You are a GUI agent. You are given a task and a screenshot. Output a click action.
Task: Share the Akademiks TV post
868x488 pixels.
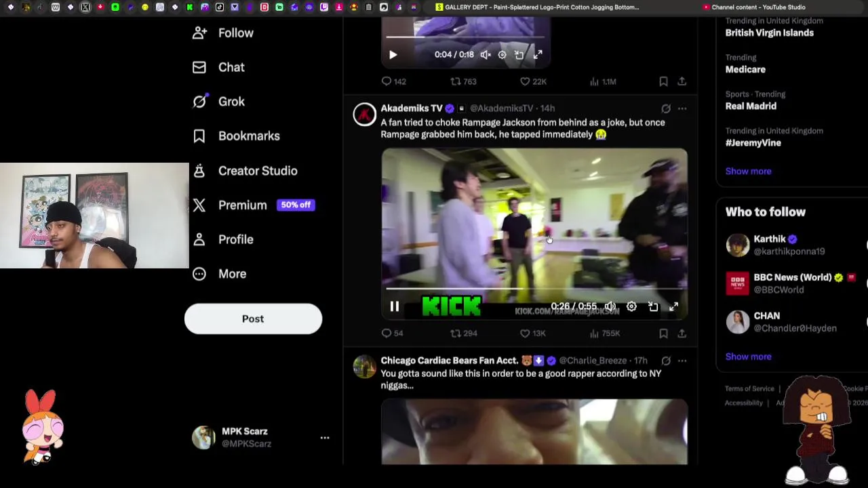pos(682,333)
